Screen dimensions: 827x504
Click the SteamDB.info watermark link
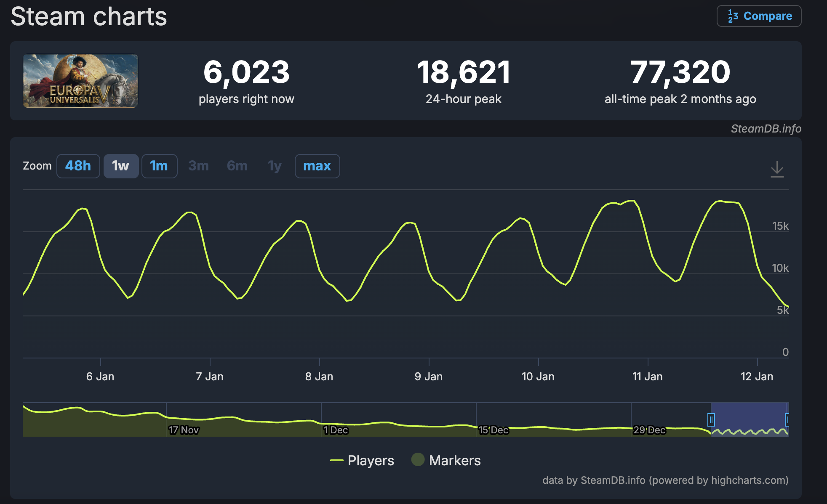(766, 129)
